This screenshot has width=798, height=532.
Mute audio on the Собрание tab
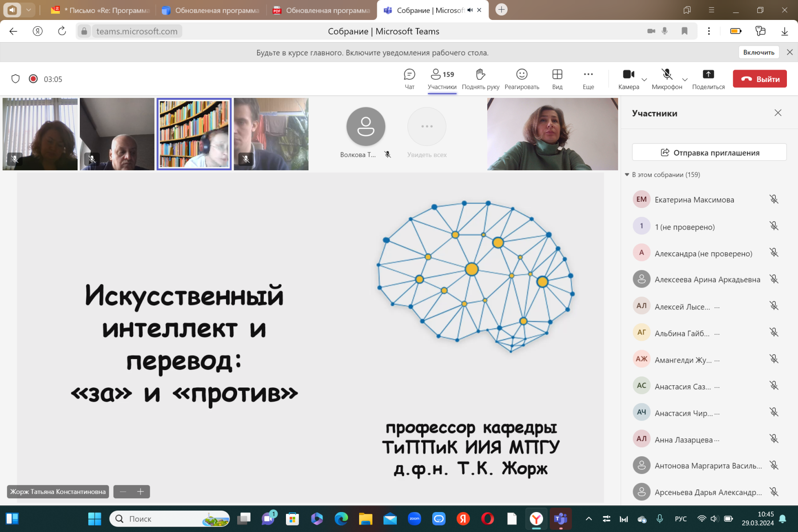(x=470, y=10)
